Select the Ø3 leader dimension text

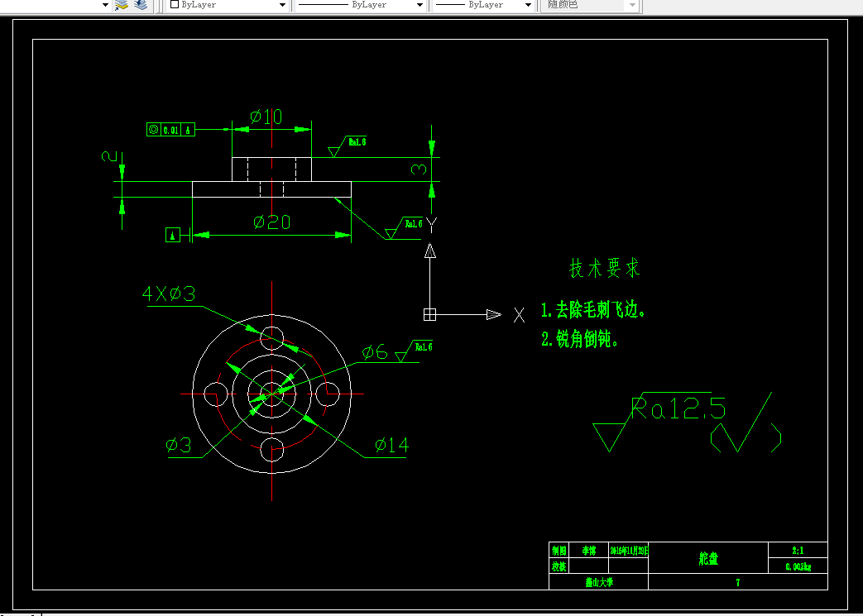pyautogui.click(x=179, y=445)
